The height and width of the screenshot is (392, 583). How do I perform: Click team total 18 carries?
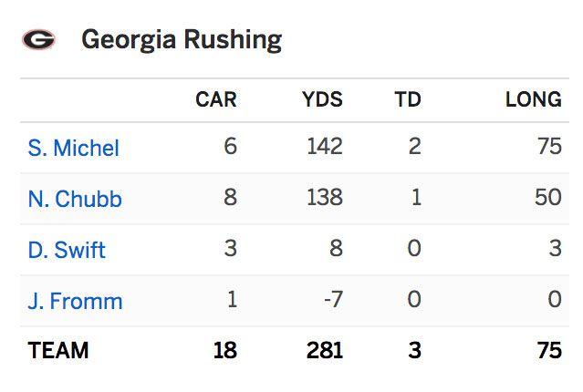click(x=224, y=351)
